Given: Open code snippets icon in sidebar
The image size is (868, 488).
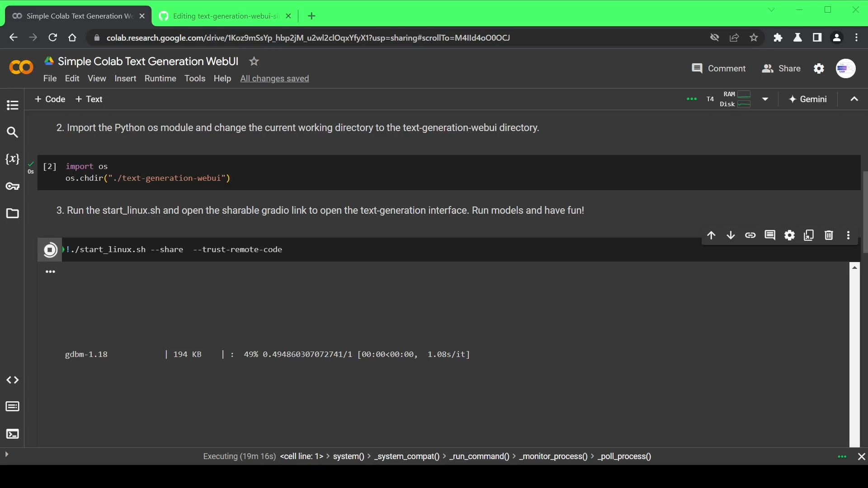Looking at the screenshot, I should pos(12,380).
